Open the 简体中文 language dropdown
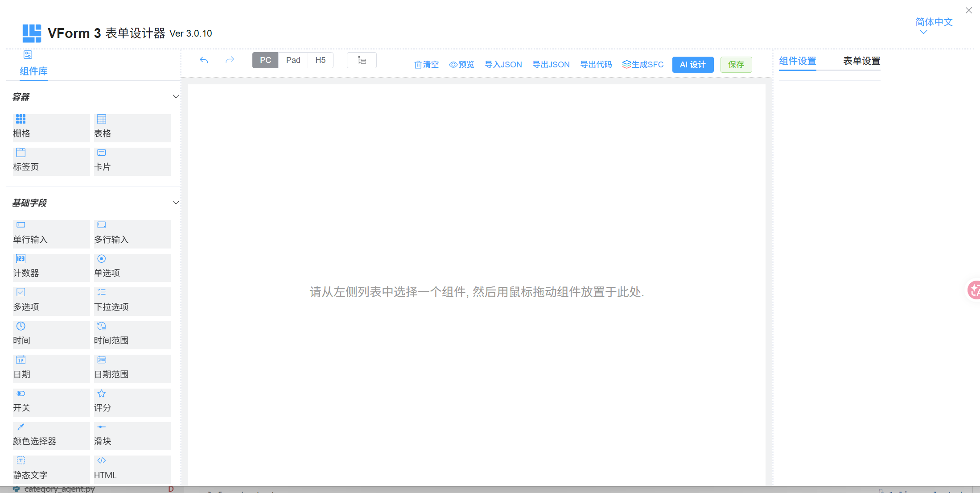The width and height of the screenshot is (980, 493). (934, 25)
